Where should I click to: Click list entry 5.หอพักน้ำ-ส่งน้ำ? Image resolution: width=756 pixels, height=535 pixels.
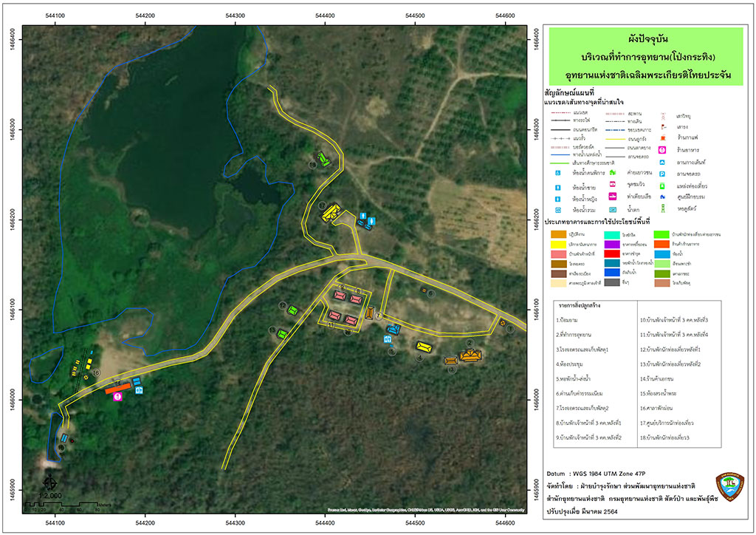(x=573, y=378)
